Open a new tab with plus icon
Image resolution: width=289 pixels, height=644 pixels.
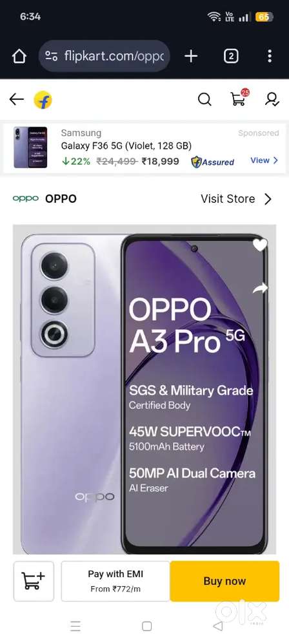click(x=191, y=56)
